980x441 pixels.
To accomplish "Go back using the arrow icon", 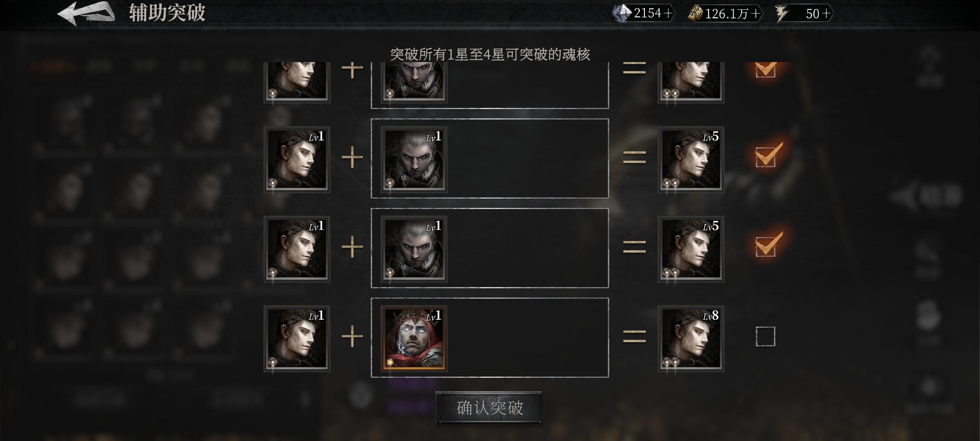I will pos(86,13).
